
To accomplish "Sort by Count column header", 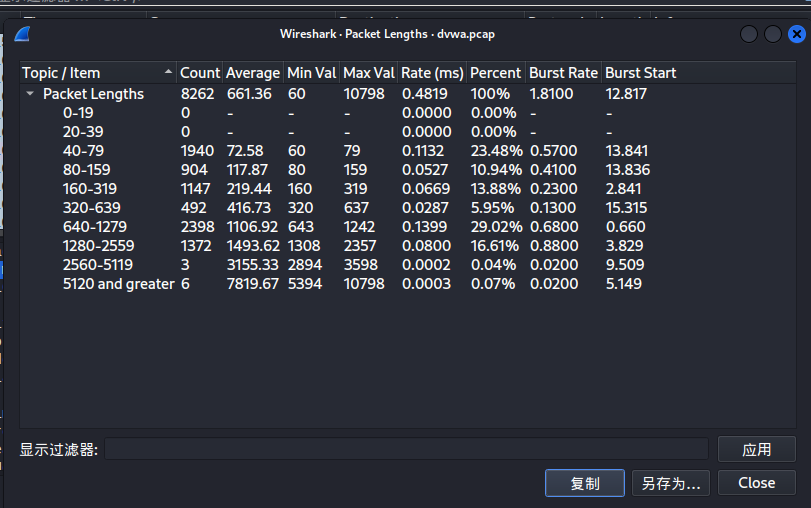I will [x=200, y=73].
